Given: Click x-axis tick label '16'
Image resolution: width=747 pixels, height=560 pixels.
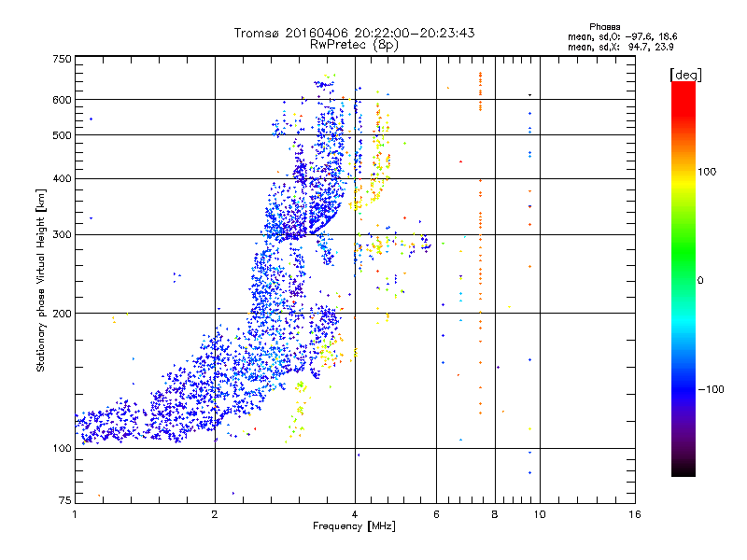Looking at the screenshot, I should [635, 514].
